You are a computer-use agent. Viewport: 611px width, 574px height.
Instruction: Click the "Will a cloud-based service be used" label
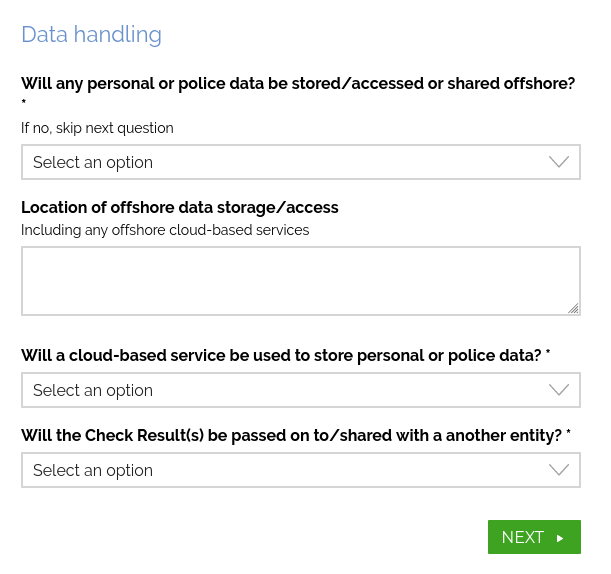[281, 356]
